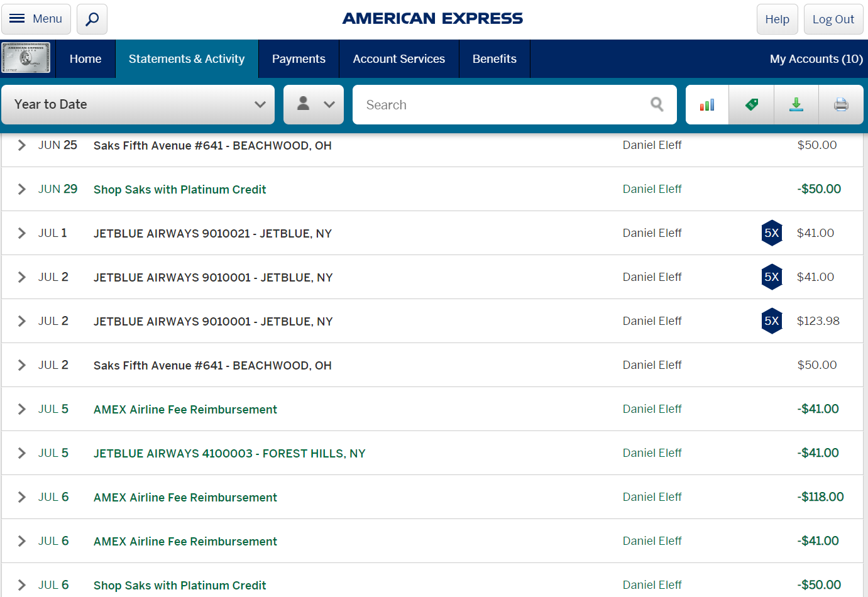This screenshot has height=597, width=868.
Task: Open the spending bar chart icon
Action: pos(707,104)
